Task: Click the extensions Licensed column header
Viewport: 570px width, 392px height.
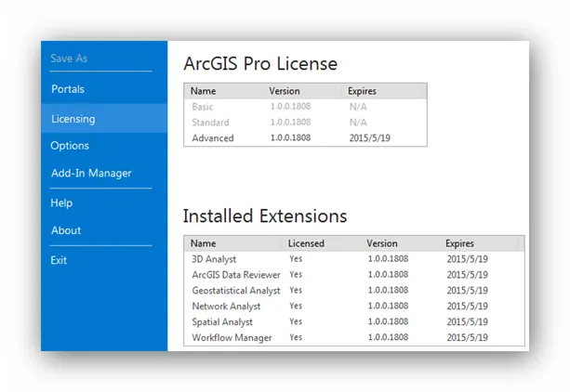Action: pyautogui.click(x=307, y=243)
